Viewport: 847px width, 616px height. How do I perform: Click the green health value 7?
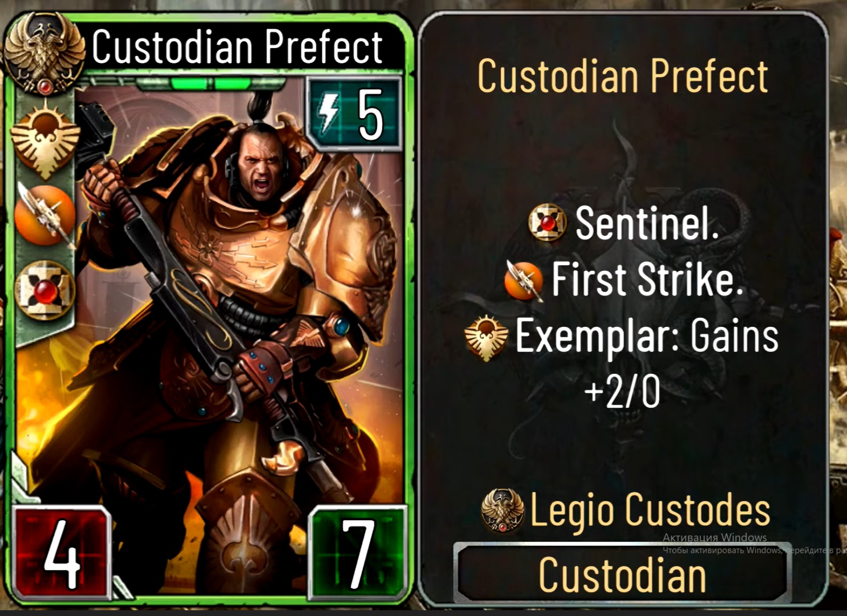[x=359, y=553]
